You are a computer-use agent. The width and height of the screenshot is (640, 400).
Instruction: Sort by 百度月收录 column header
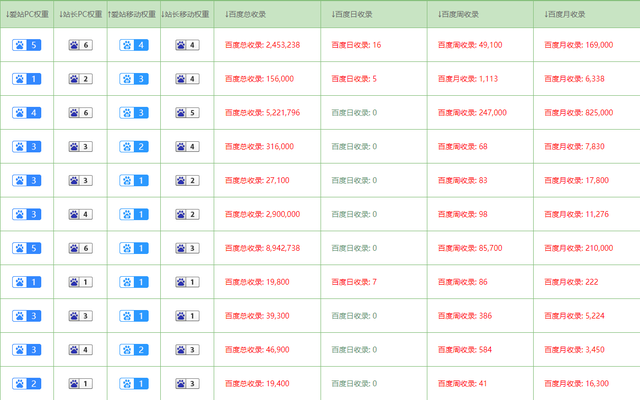[x=565, y=14]
